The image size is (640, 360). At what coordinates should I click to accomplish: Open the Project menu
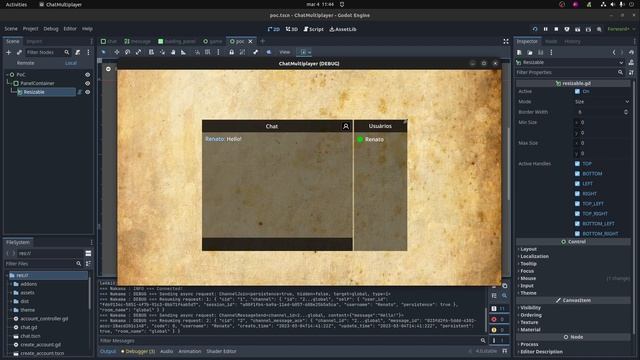30,29
